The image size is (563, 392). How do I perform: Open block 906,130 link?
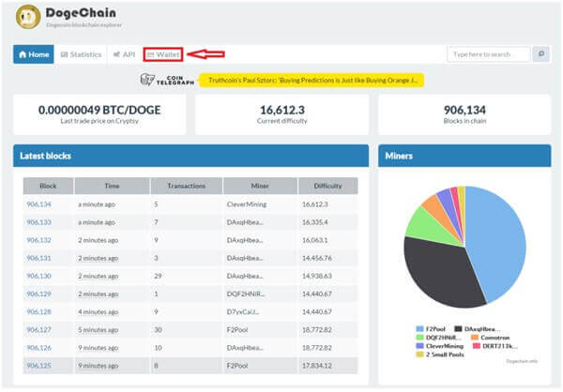tap(39, 276)
